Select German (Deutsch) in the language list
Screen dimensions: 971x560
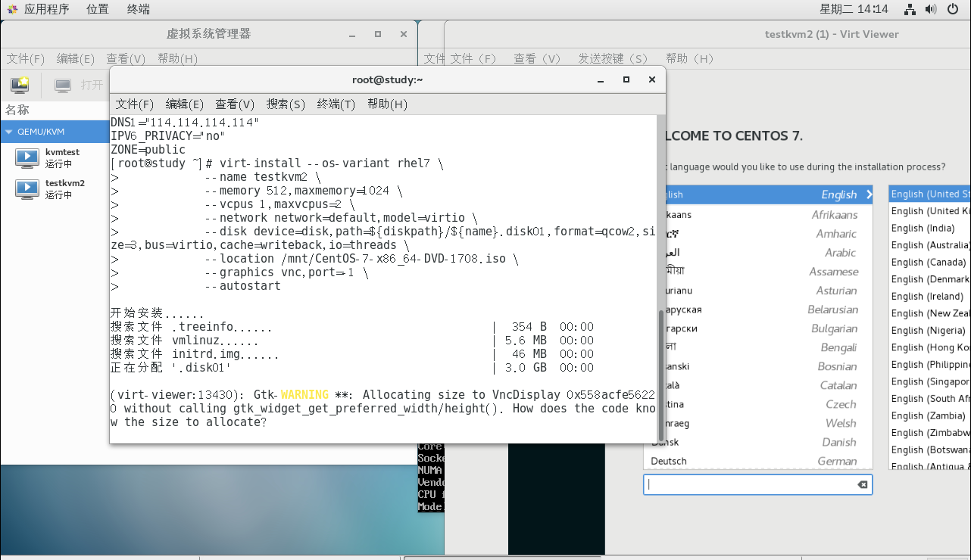tap(757, 461)
